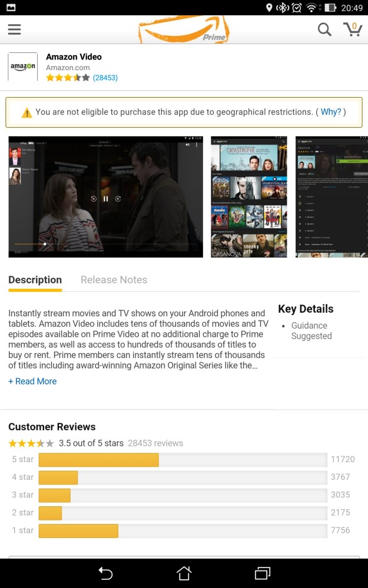
Task: Expand description with Read More
Action: pyautogui.click(x=32, y=381)
